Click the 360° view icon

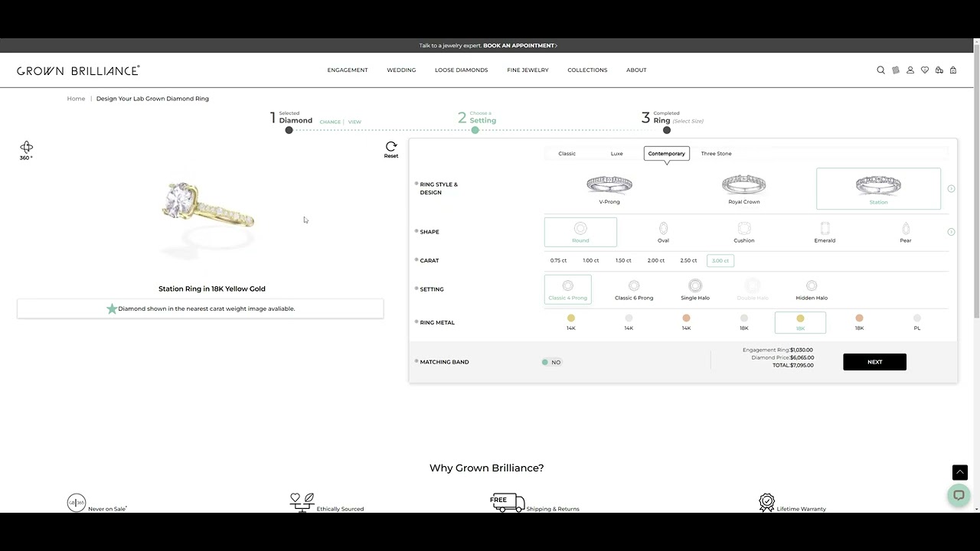point(26,149)
